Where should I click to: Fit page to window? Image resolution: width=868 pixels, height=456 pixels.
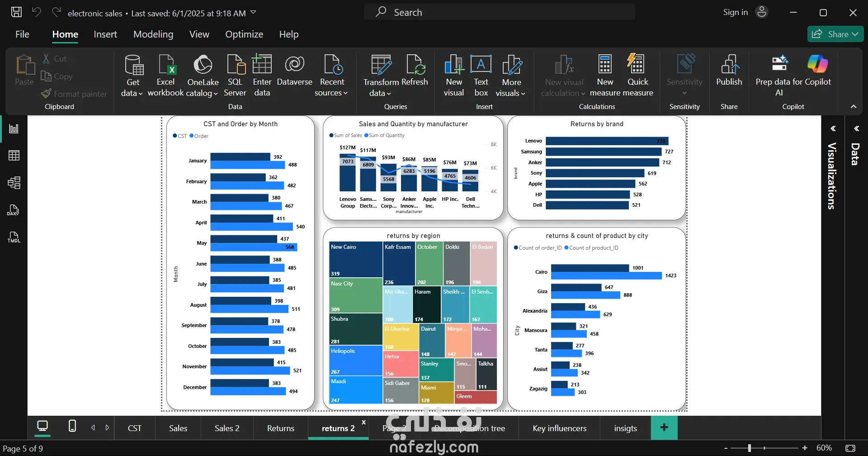click(x=850, y=448)
